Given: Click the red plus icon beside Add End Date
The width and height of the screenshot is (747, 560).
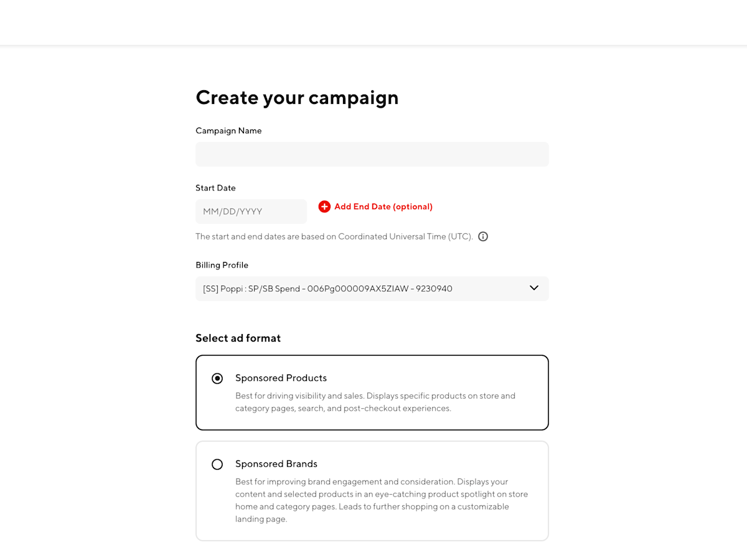Looking at the screenshot, I should (x=324, y=206).
